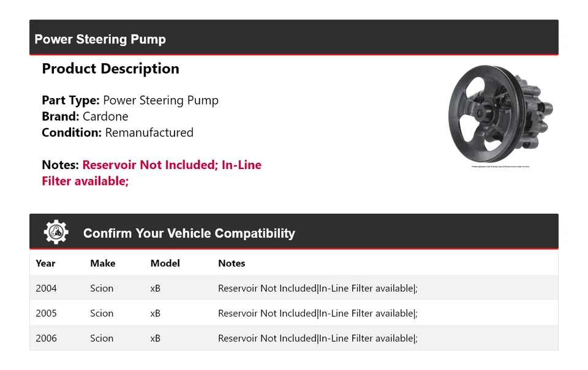Click the Confirm Your Vehicle Compatibility heading
Image resolution: width=588 pixels, height=370 pixels.
pos(189,233)
